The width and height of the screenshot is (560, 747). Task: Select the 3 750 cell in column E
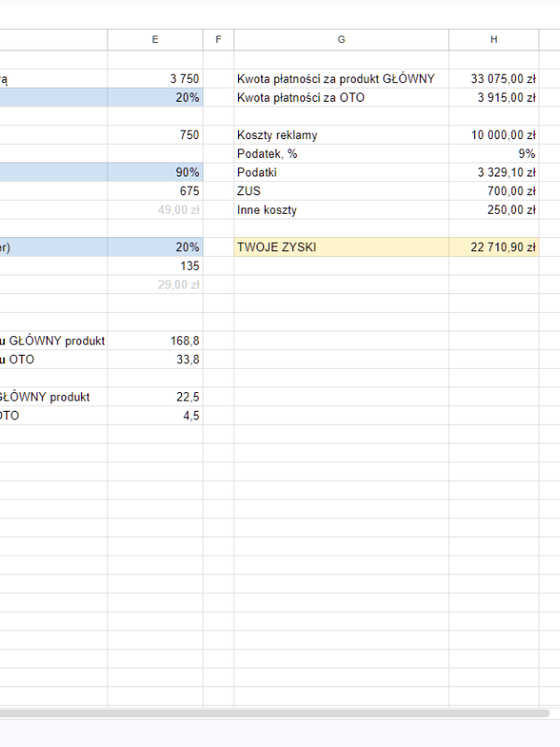tap(155, 79)
